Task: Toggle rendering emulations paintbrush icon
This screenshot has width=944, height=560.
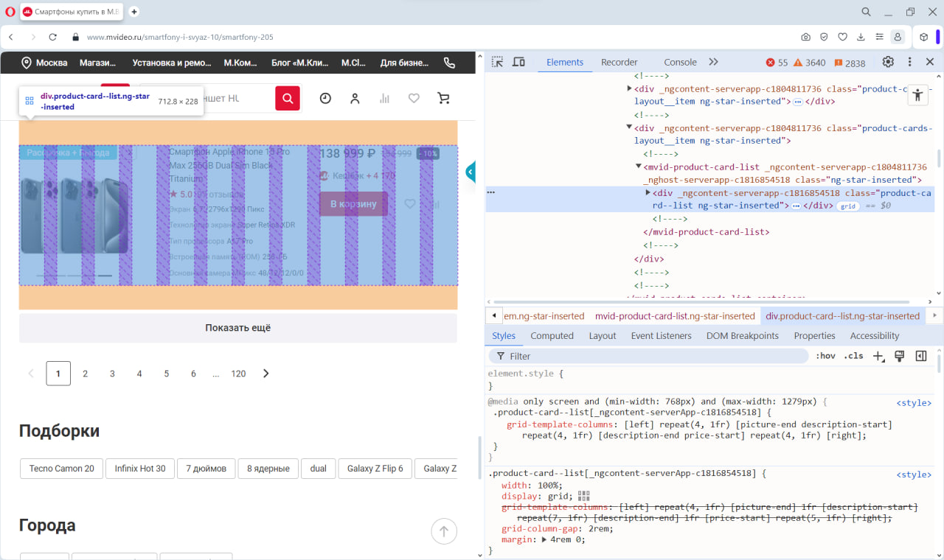Action: 899,356
